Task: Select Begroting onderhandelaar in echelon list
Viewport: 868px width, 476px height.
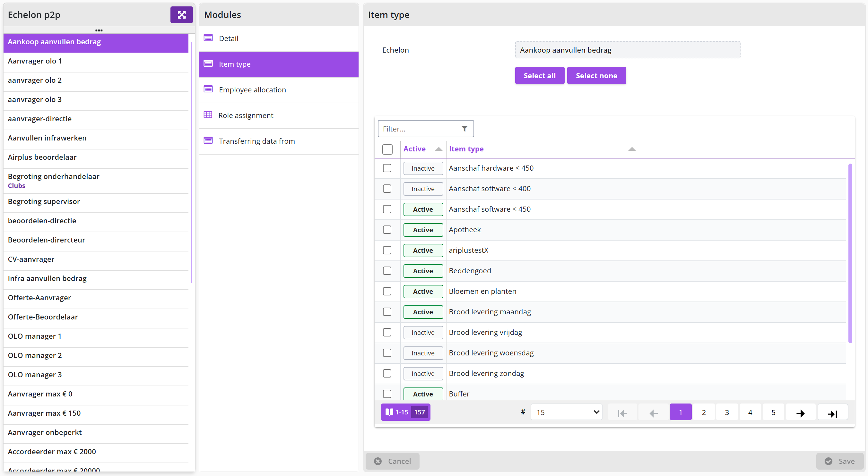Action: pos(96,181)
